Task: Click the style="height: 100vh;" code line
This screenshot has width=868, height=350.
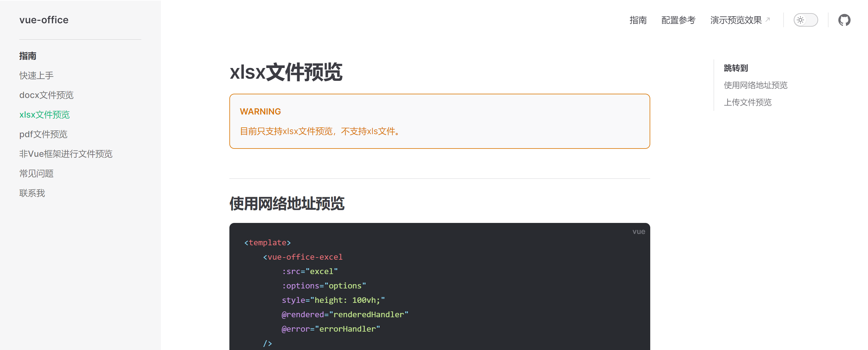Action: tap(333, 300)
